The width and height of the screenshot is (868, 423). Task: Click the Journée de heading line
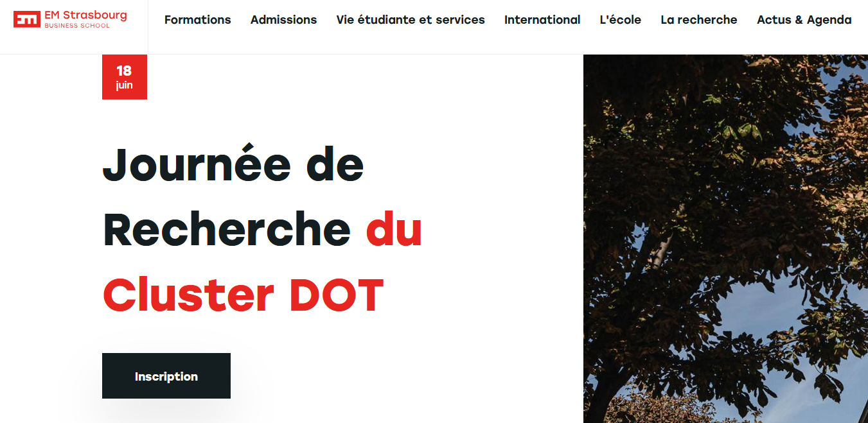point(233,164)
